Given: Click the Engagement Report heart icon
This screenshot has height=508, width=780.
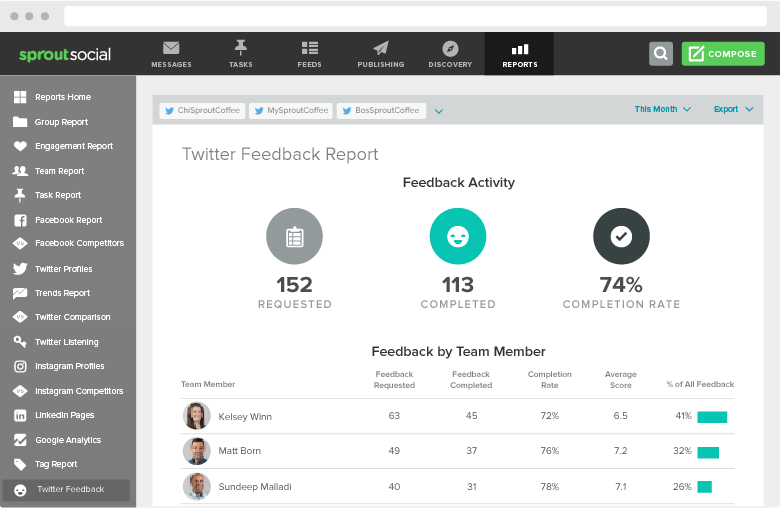Looking at the screenshot, I should click(x=20, y=146).
